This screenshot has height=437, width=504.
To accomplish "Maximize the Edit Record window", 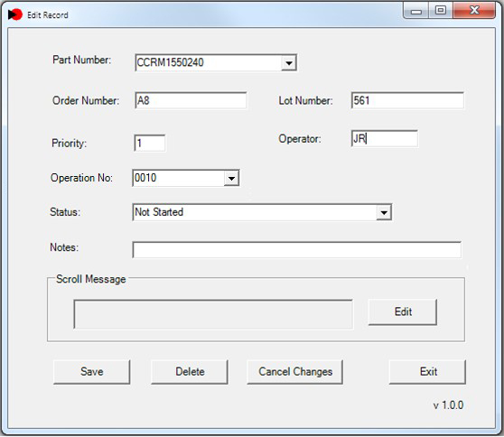I will coord(441,11).
